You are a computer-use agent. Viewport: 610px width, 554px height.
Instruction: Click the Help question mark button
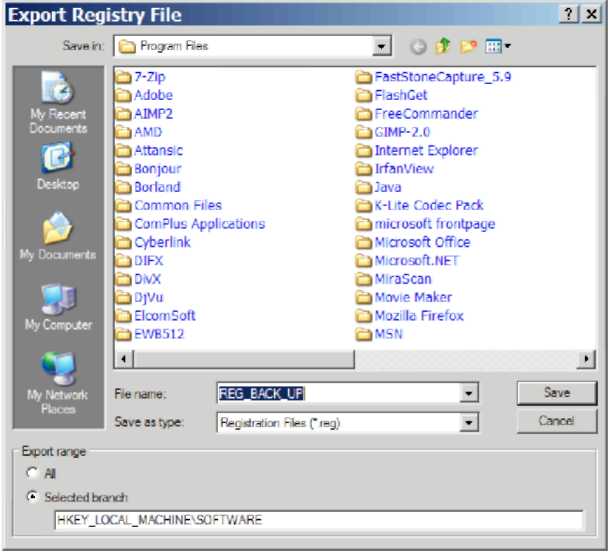(569, 14)
